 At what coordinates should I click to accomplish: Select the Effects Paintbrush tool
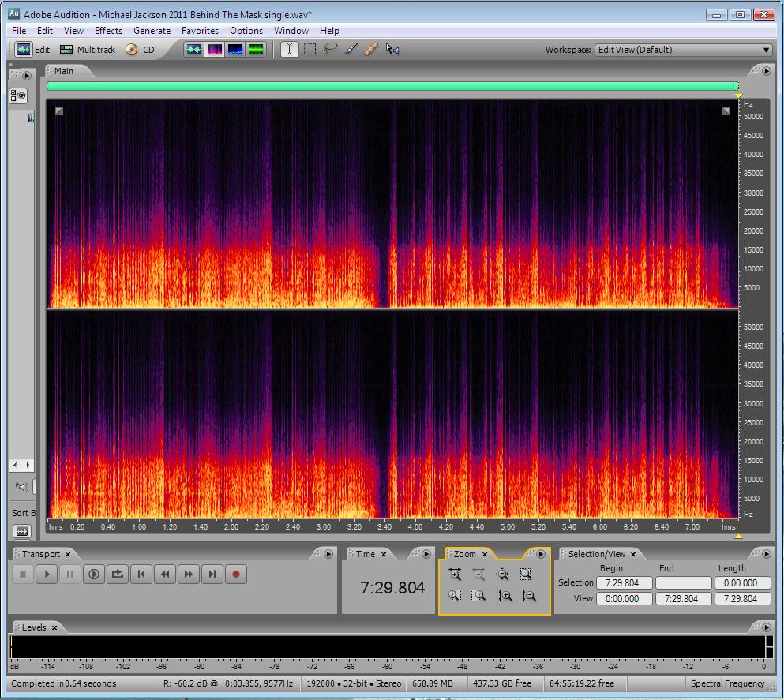(351, 50)
